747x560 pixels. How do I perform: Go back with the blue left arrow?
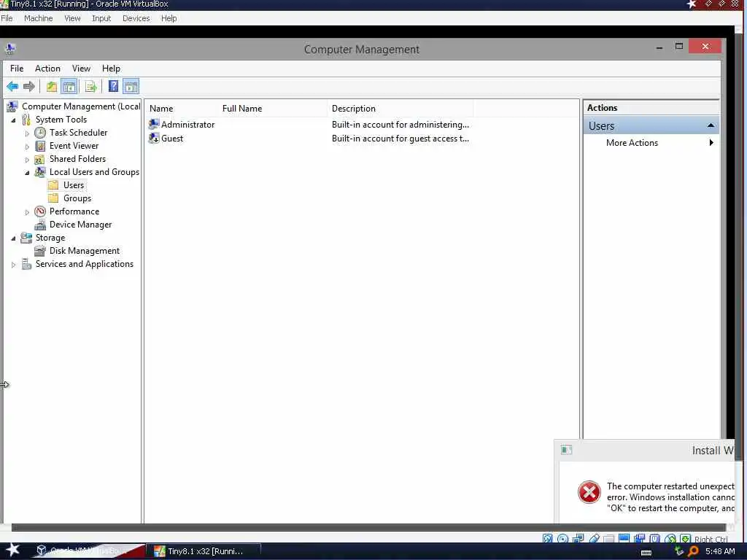(12, 87)
